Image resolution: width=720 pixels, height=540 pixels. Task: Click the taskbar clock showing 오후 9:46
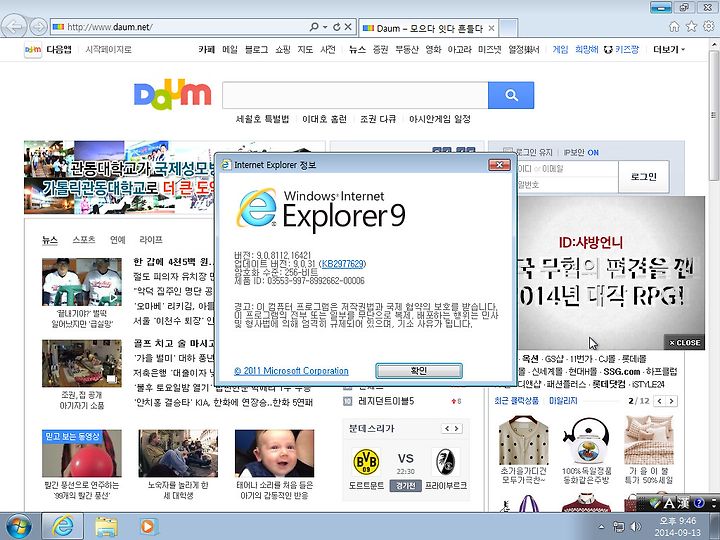tap(678, 521)
